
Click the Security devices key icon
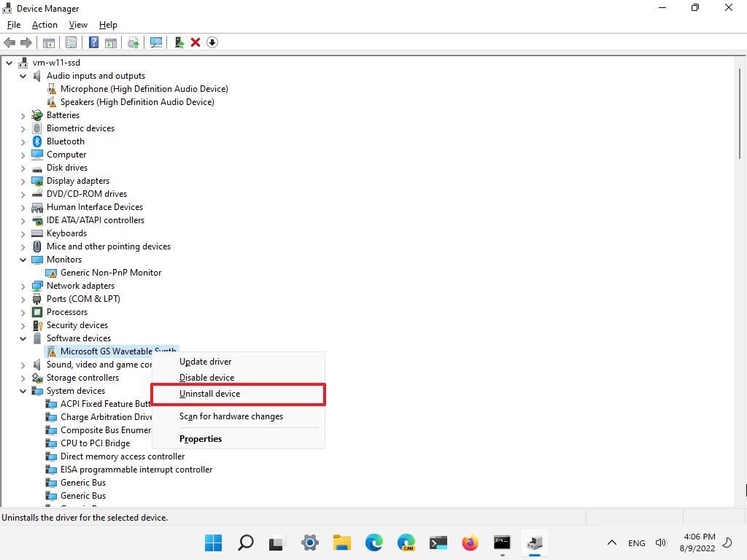(x=37, y=325)
